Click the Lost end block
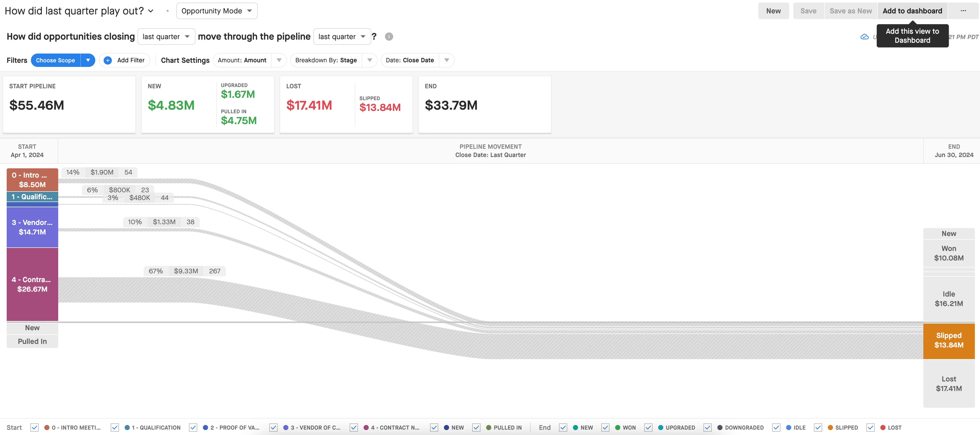Viewport: 980px width, 435px height. (948, 383)
